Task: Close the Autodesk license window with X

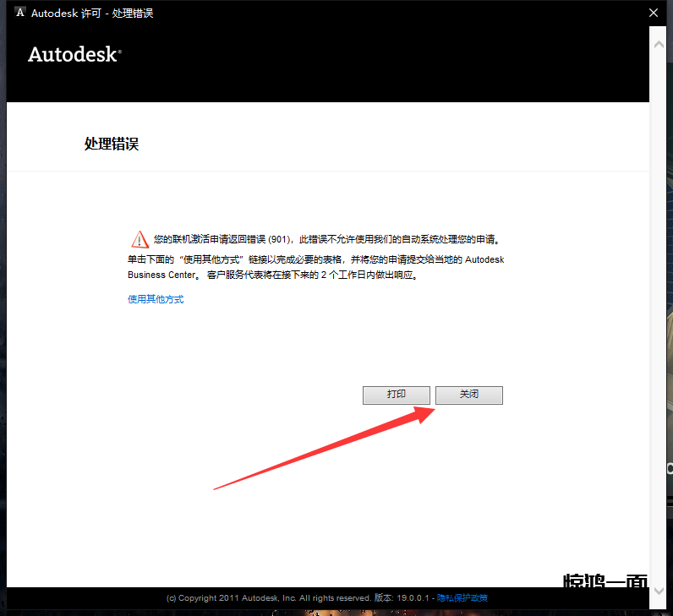Action: coord(654,13)
